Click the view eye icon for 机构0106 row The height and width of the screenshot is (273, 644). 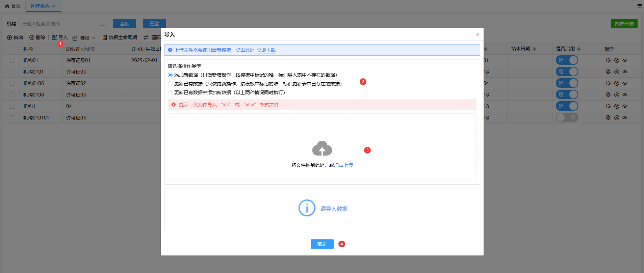[625, 83]
